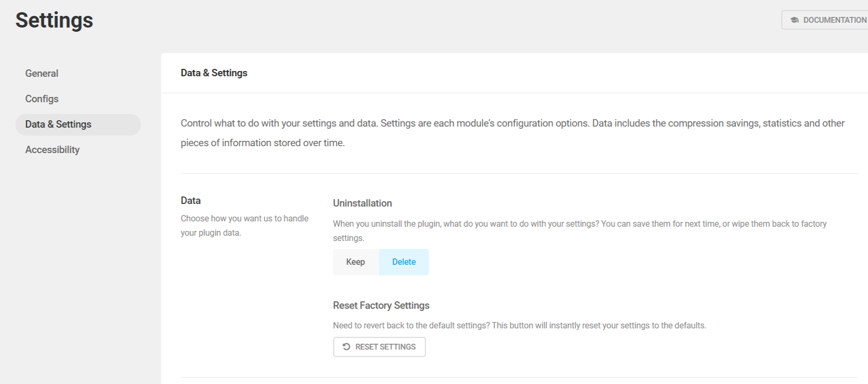
Task: Click the graduation cap documentation icon
Action: pos(794,20)
